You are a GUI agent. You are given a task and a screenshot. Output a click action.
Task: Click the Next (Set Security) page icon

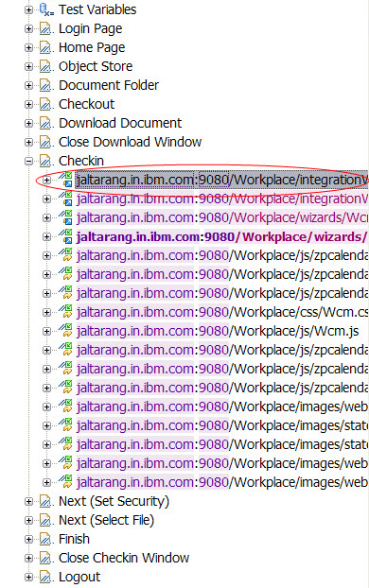[46, 501]
